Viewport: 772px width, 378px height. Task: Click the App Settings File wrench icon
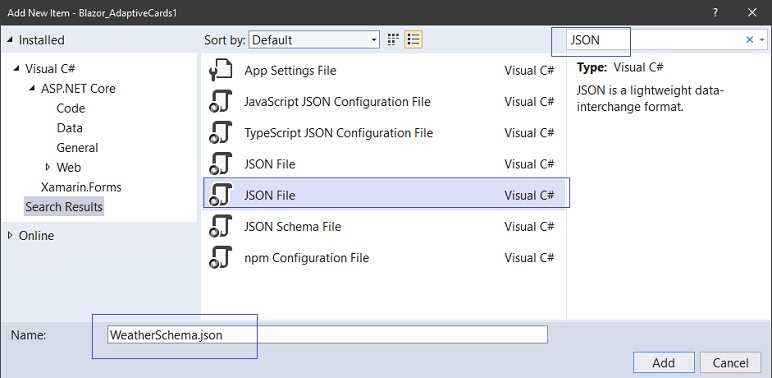click(220, 70)
